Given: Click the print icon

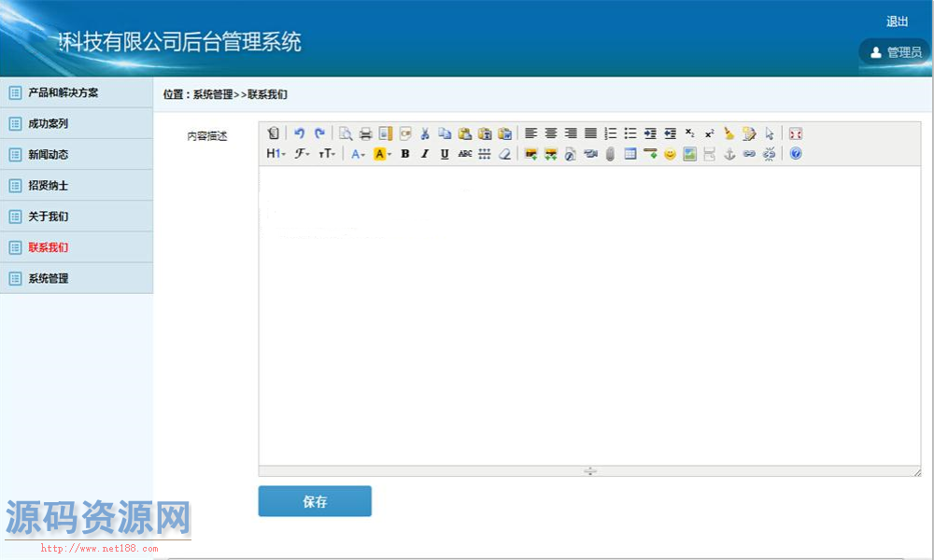Looking at the screenshot, I should pyautogui.click(x=366, y=133).
